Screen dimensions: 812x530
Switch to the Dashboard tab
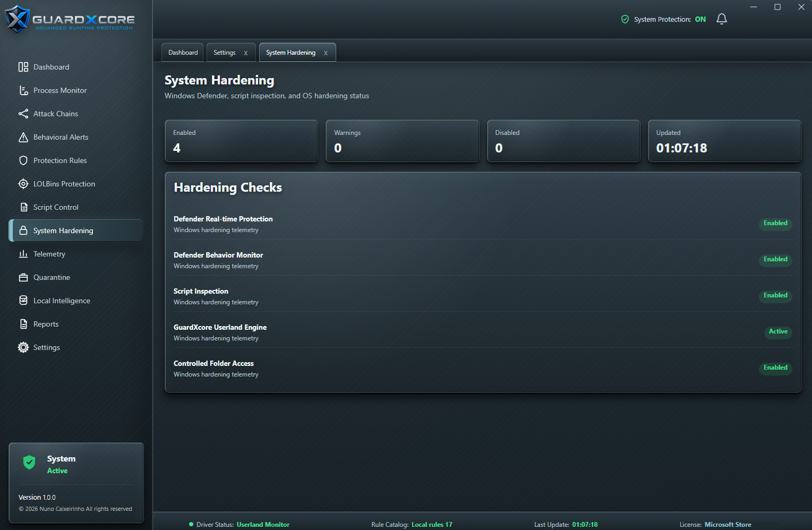tap(183, 53)
